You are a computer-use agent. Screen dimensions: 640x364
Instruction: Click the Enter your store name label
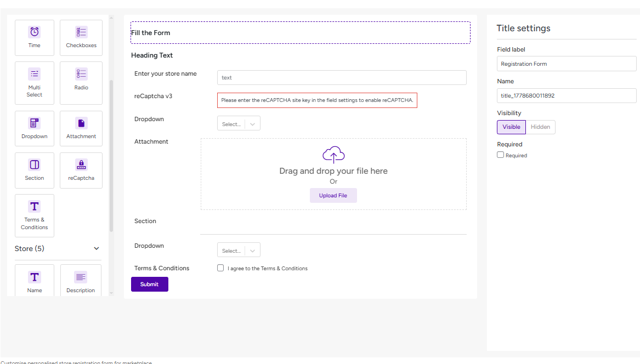pyautogui.click(x=165, y=73)
